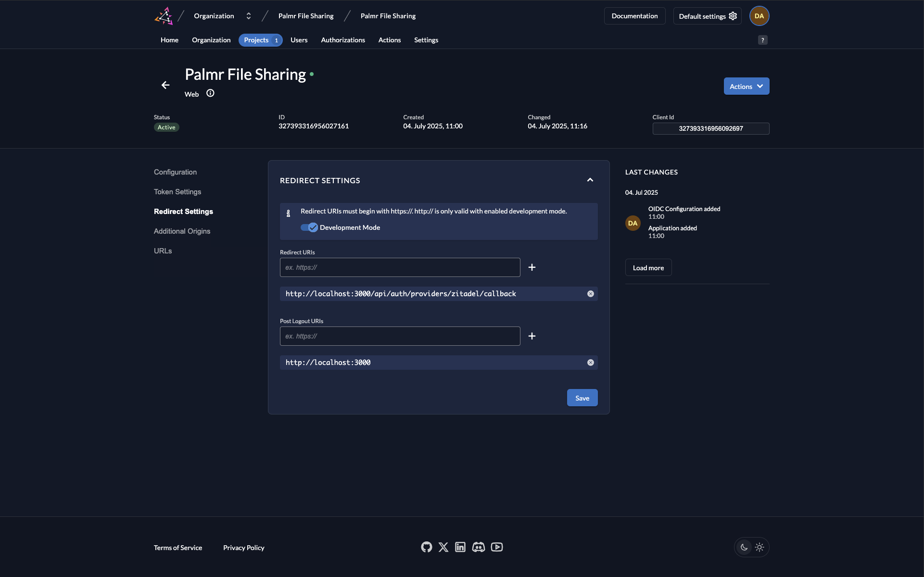
Task: Click the Save button
Action: pyautogui.click(x=582, y=398)
